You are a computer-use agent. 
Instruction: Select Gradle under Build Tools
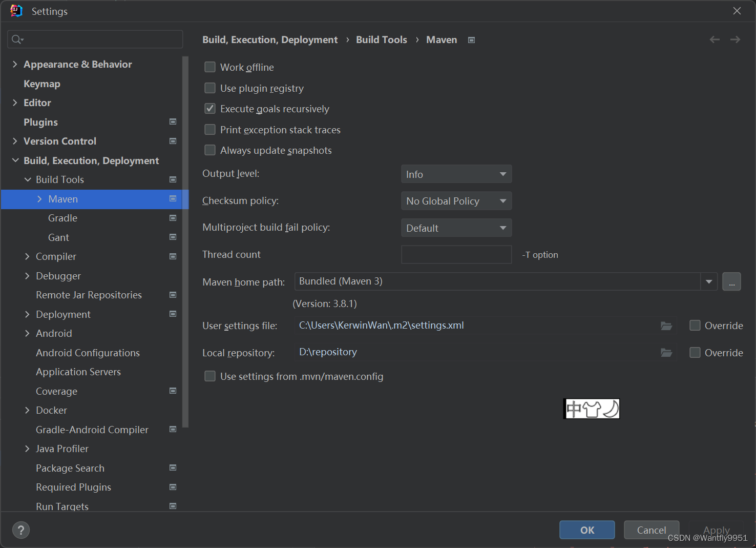62,218
